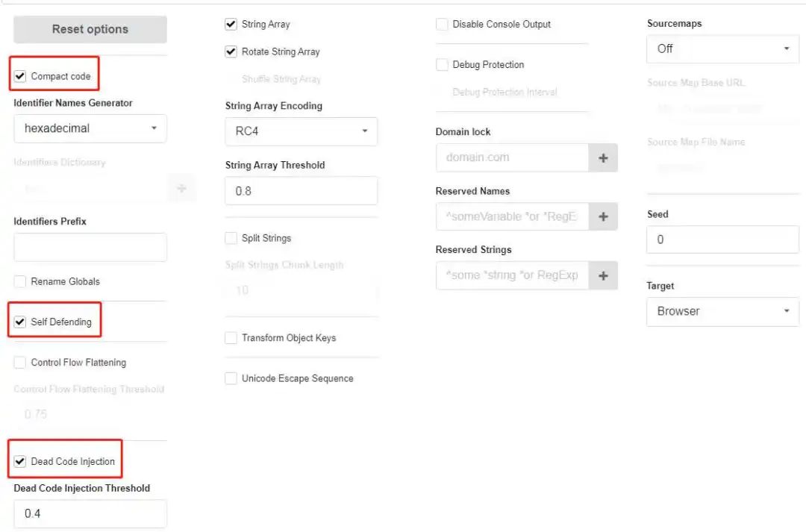Check the Rename Globals box
806x532 pixels.
(x=20, y=281)
